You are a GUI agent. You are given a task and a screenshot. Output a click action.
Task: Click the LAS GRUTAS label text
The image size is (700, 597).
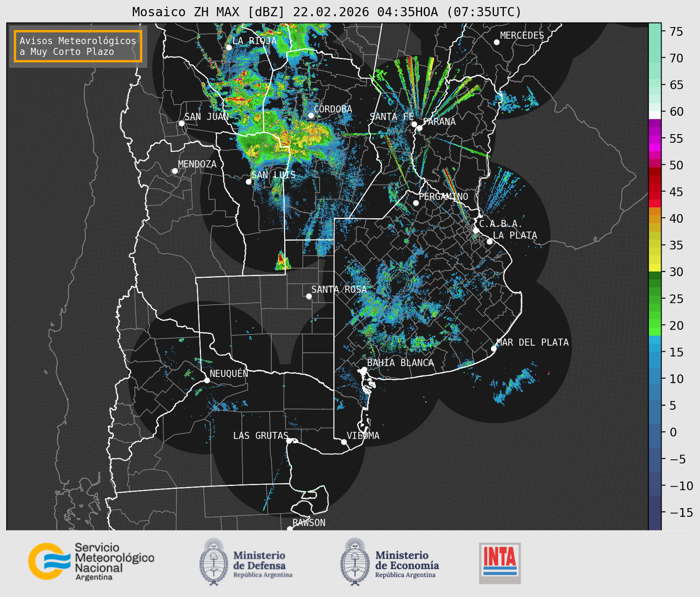[261, 436]
